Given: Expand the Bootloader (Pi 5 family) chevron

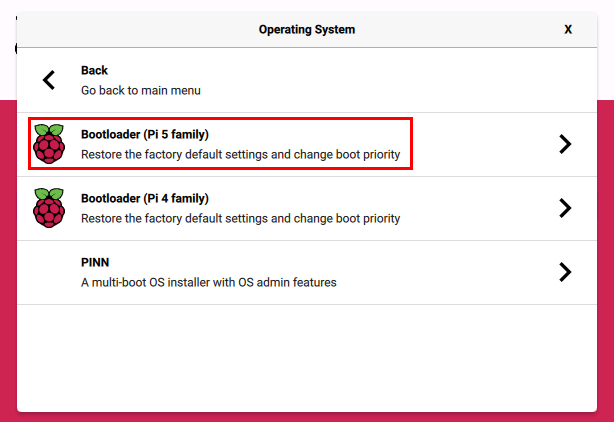Looking at the screenshot, I should (x=565, y=144).
